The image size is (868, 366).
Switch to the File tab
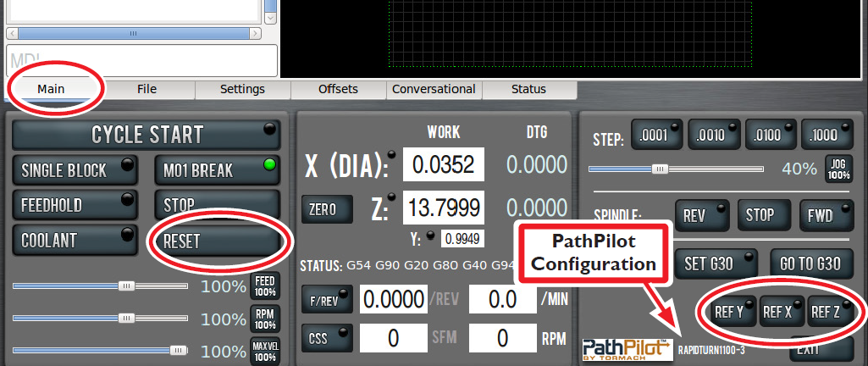coord(147,89)
